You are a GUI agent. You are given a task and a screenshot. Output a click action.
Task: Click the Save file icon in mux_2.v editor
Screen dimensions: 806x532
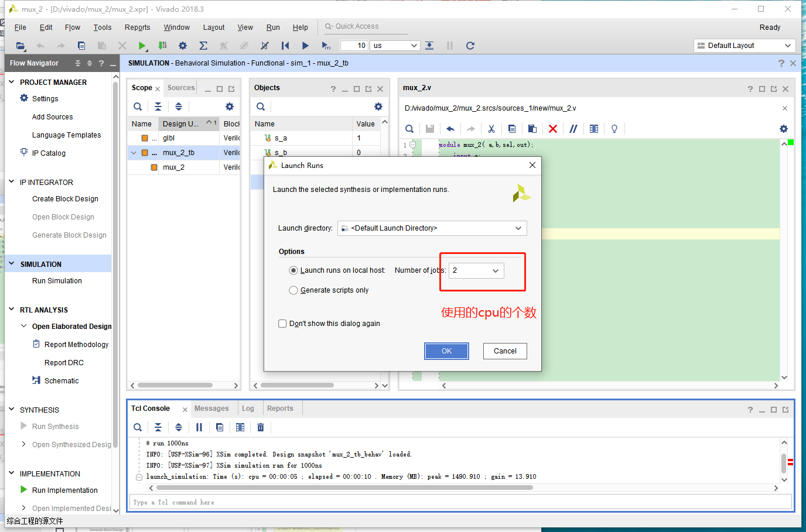(x=430, y=129)
